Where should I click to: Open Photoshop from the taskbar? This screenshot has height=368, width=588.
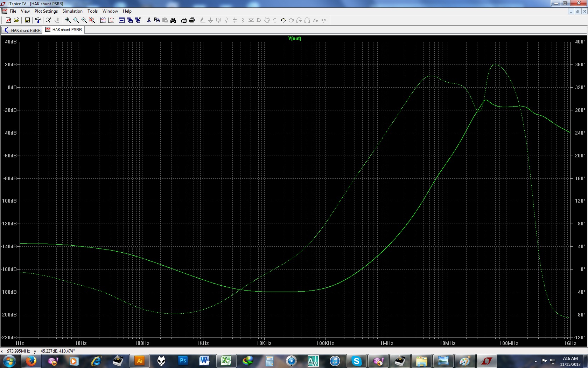(183, 361)
